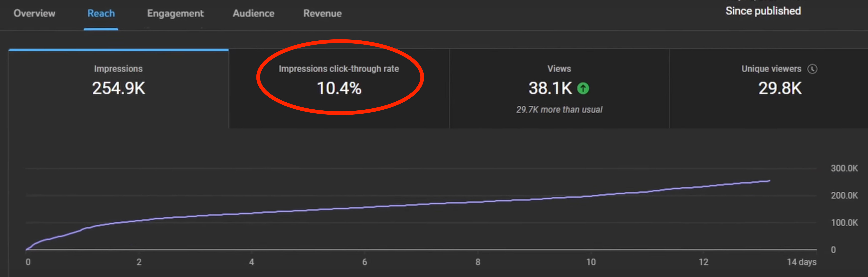
Task: Go to the Audience tab
Action: 253,14
